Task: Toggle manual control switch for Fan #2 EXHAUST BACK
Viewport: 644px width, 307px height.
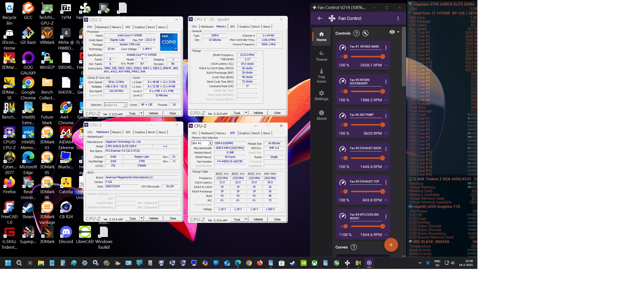Action: tap(344, 158)
